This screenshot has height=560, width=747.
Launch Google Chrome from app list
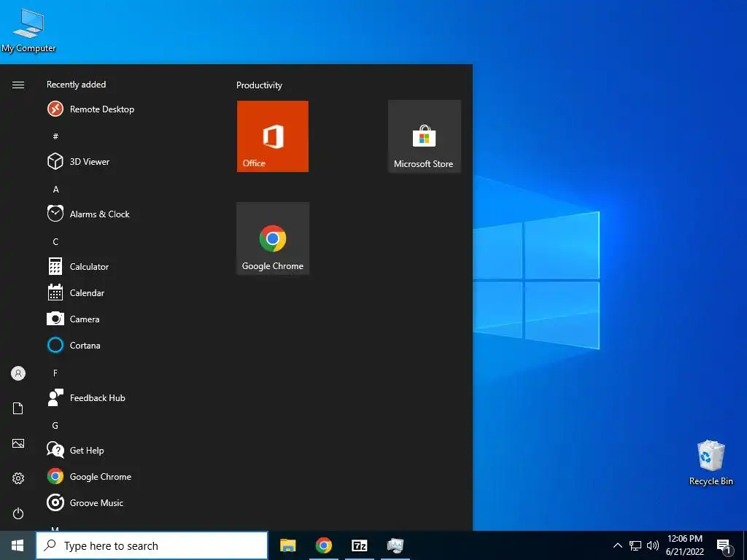coord(89,476)
